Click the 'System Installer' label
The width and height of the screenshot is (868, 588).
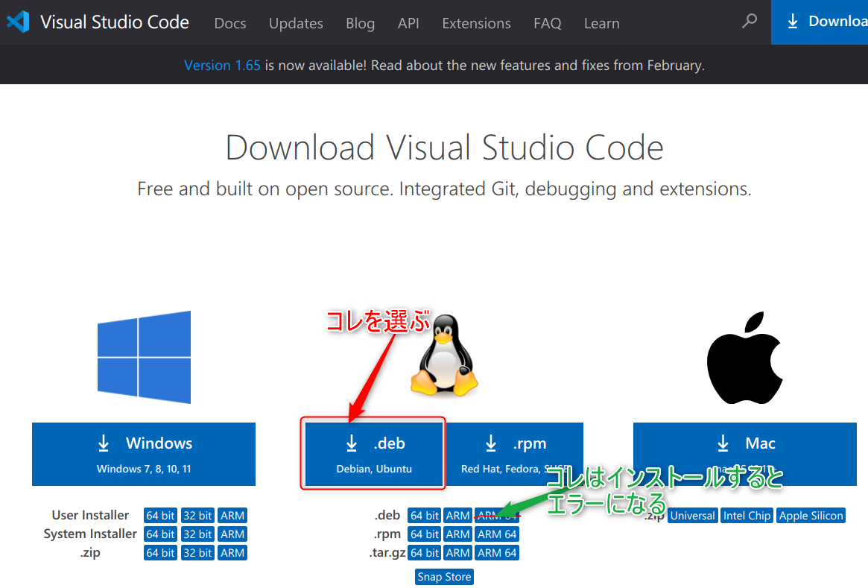click(x=90, y=534)
